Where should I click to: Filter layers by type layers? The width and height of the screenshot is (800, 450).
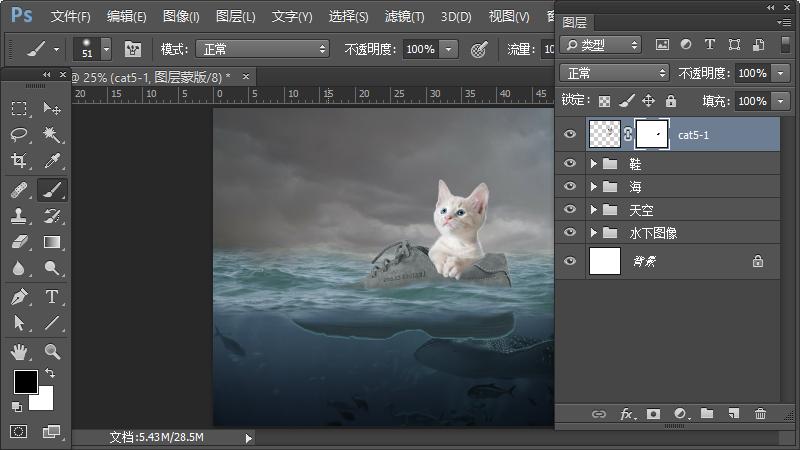click(710, 45)
